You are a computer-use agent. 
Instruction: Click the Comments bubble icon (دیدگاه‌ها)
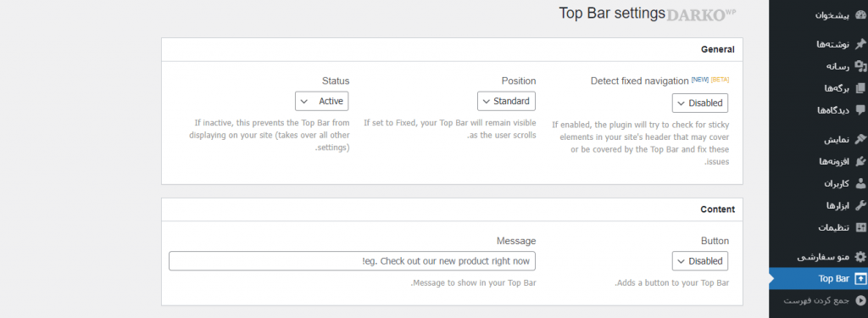point(860,109)
